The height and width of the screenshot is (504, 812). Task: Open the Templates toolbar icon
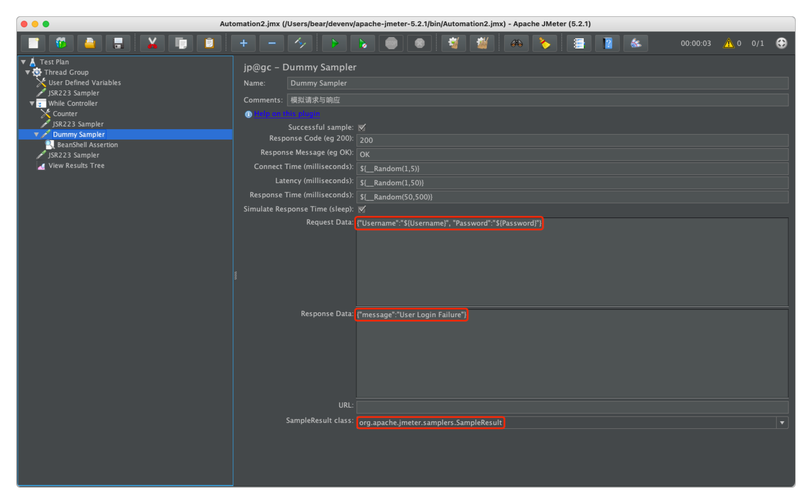pos(61,43)
